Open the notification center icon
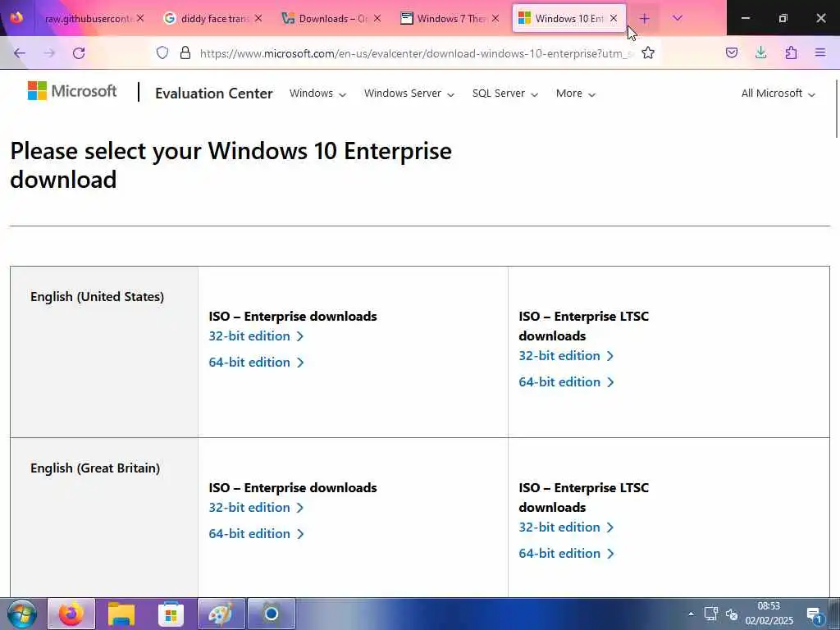Image resolution: width=840 pixels, height=630 pixels. [815, 614]
